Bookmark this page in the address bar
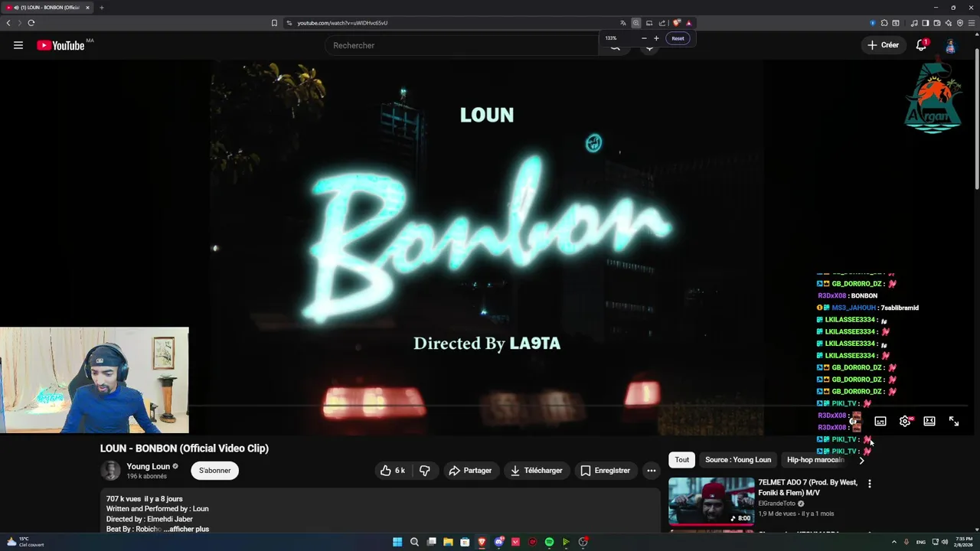Viewport: 980px width, 551px height. coord(274,23)
